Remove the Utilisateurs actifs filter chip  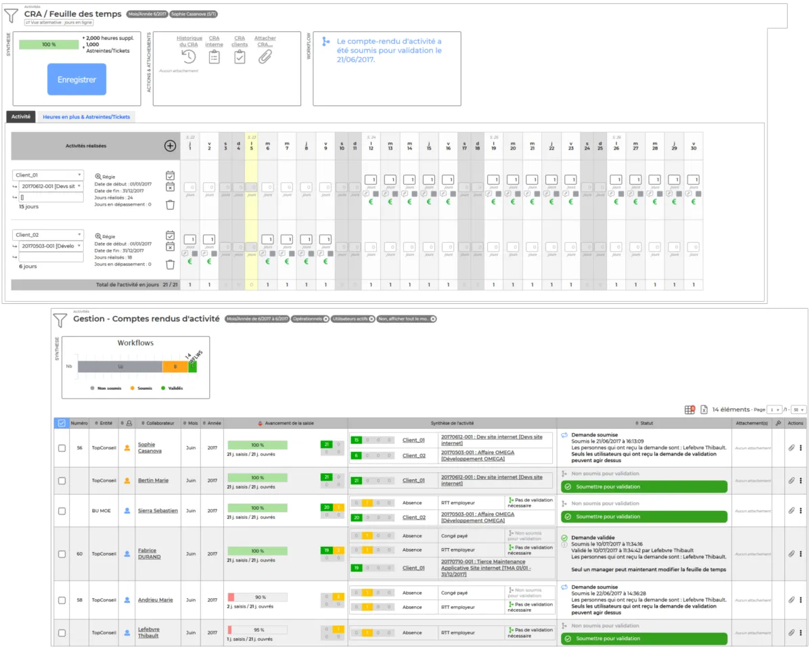coord(371,319)
